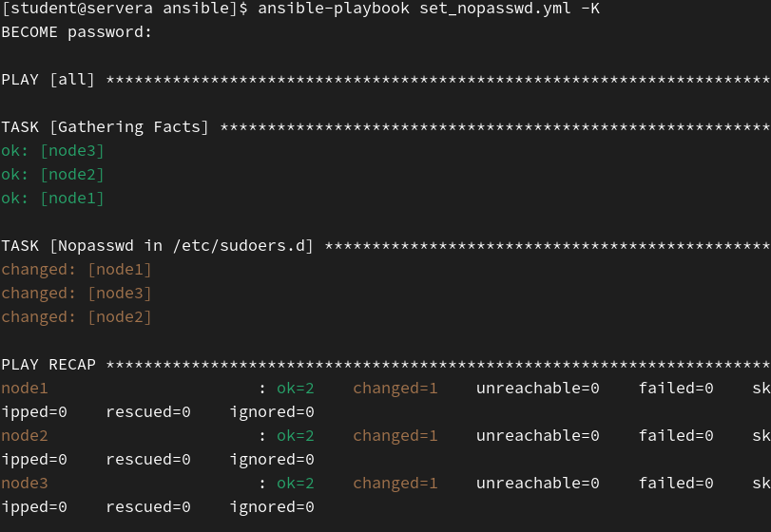Select the "changed: [node1]" result line

(x=77, y=270)
